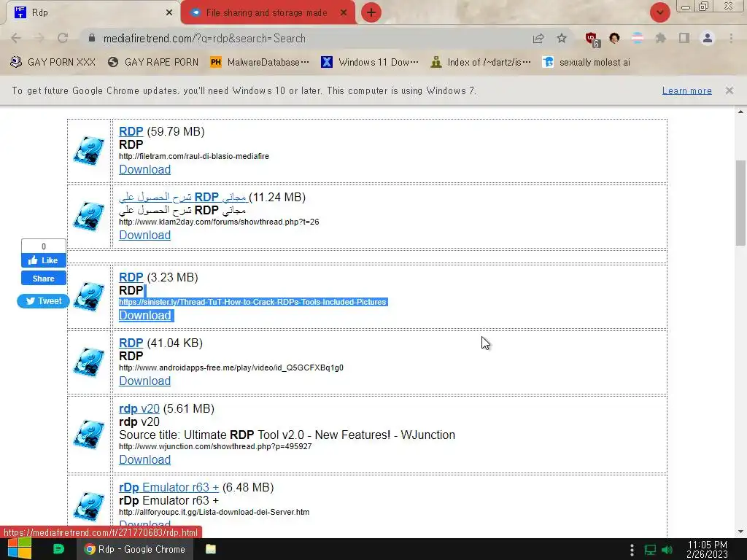Image resolution: width=747 pixels, height=560 pixels.
Task: Open File Explorer from taskbar
Action: pyautogui.click(x=211, y=549)
